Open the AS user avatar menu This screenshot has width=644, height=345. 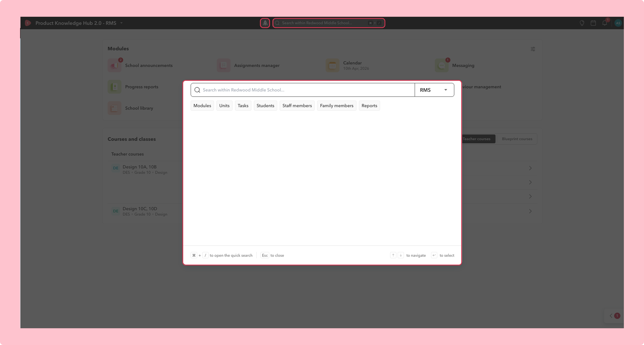click(618, 23)
